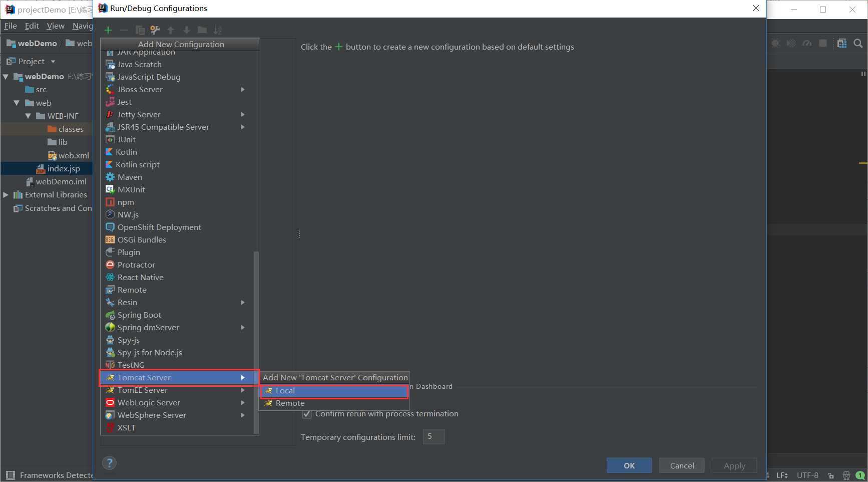This screenshot has height=482, width=868.
Task: Click the Project Structure icon in main toolbar
Action: coord(842,44)
